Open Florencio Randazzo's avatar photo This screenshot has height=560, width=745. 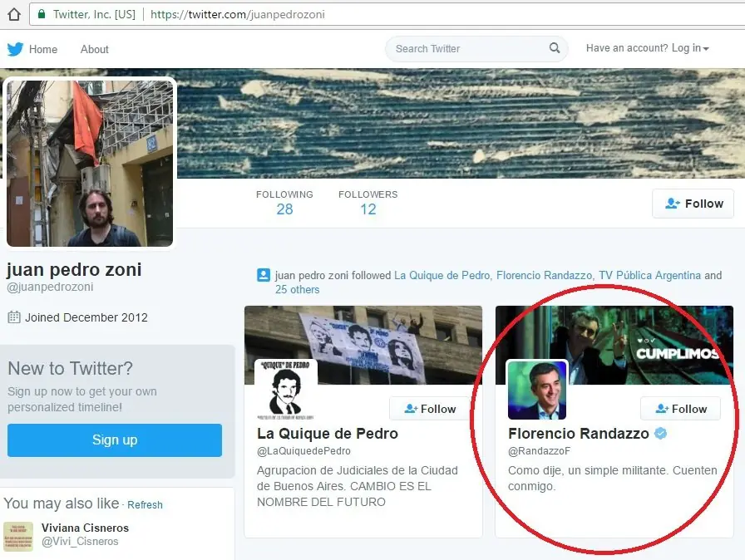point(537,391)
